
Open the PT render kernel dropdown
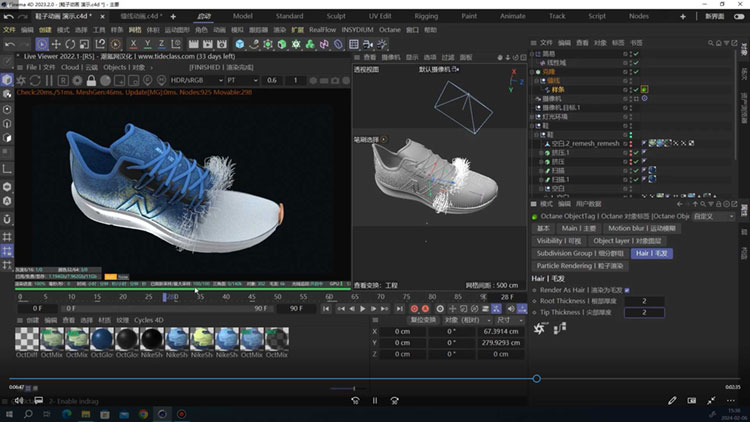click(x=242, y=80)
